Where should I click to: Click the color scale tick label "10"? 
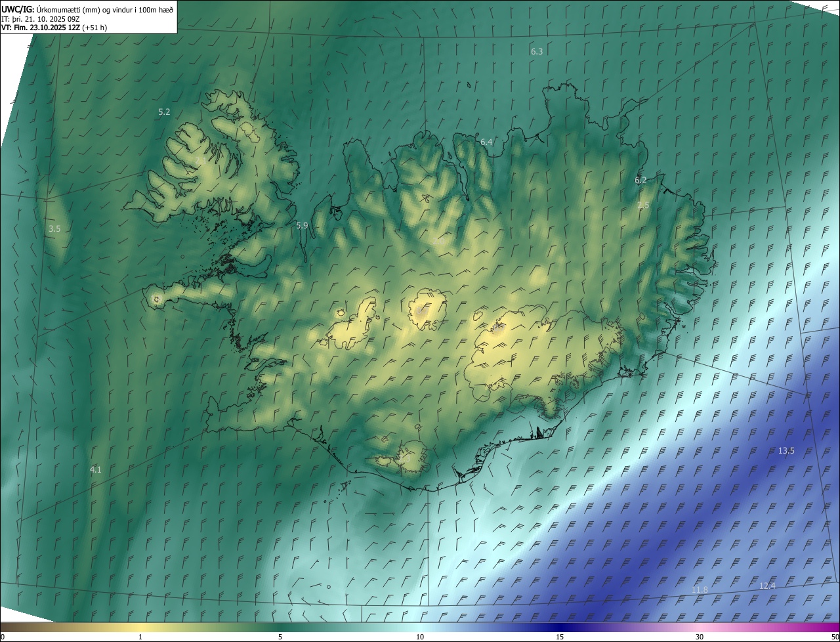[x=420, y=637]
